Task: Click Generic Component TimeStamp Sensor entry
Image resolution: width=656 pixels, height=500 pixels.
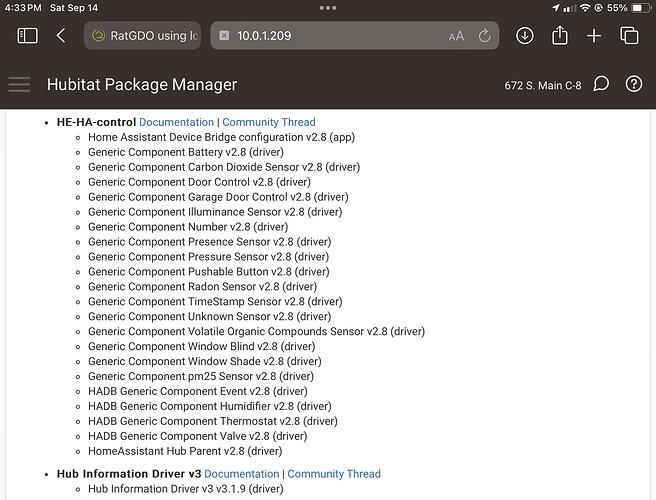Action: tap(215, 302)
